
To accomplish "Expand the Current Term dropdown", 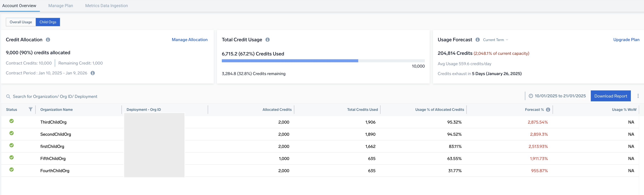I will click(495, 40).
